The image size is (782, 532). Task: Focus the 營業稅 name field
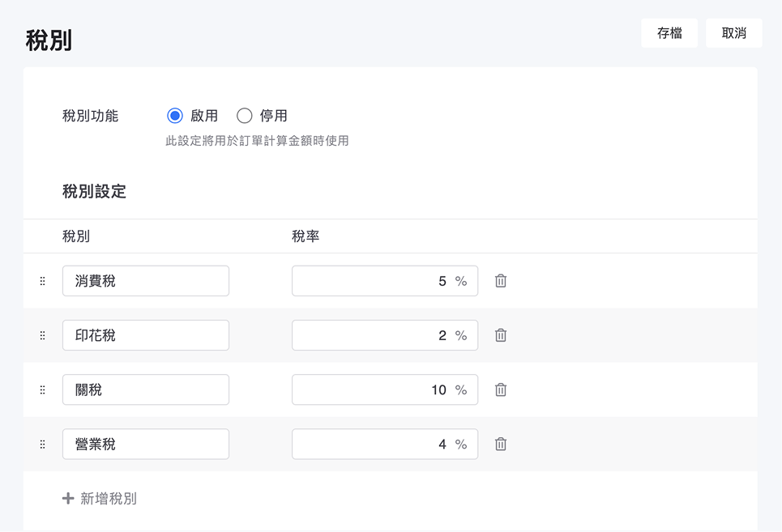click(x=146, y=444)
